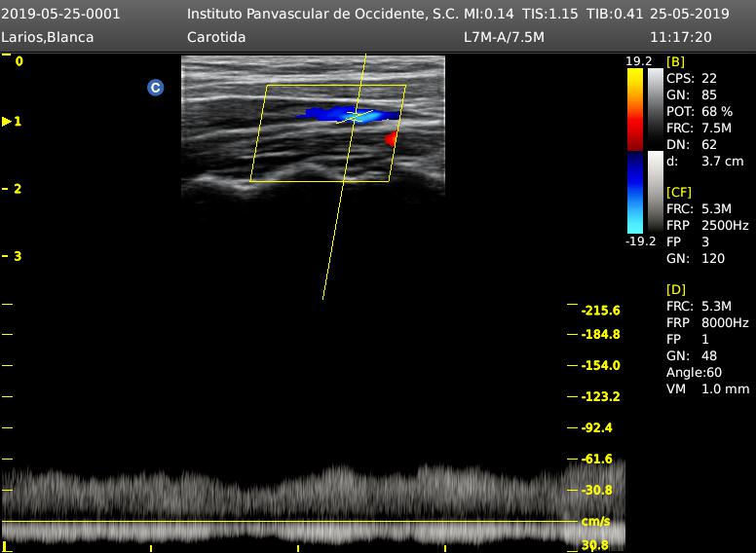Click the exam ID 2019-05-25-0001
756x553 pixels.
pyautogui.click(x=60, y=14)
